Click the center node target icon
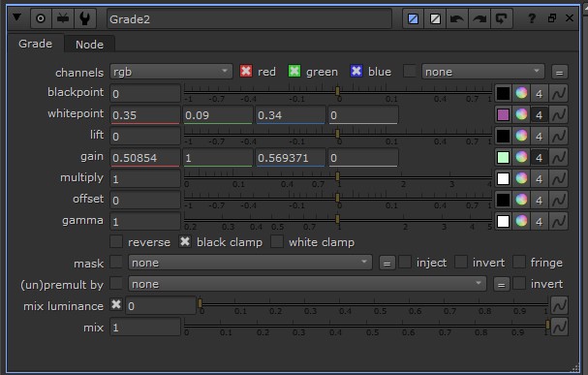Viewport: 588px width, 375px height. pyautogui.click(x=41, y=18)
